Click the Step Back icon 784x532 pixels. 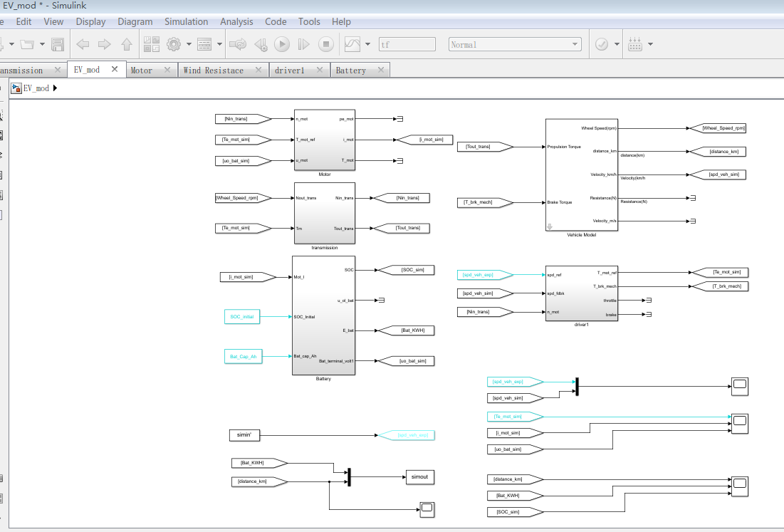point(261,44)
